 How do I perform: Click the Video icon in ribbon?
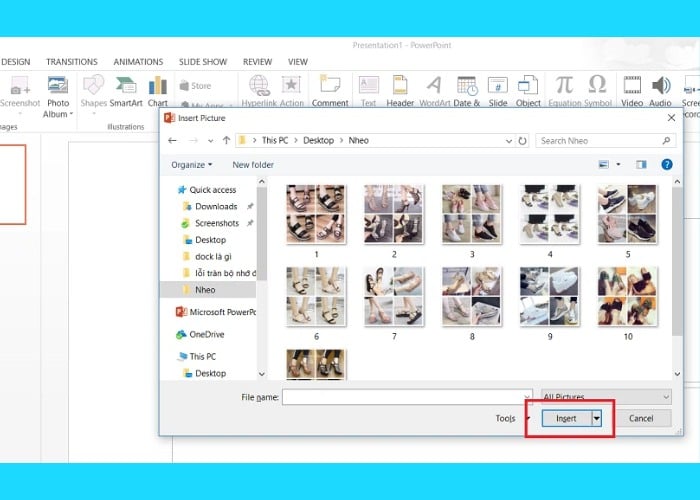click(x=632, y=87)
